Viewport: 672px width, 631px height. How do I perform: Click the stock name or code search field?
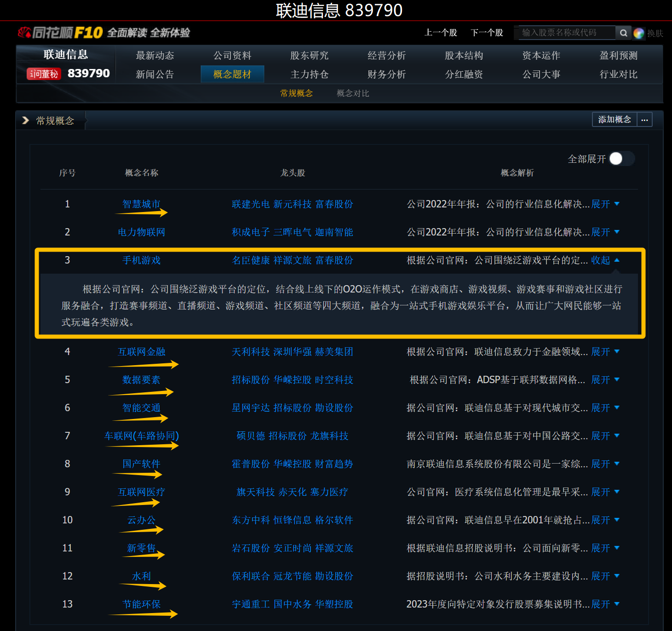point(567,33)
